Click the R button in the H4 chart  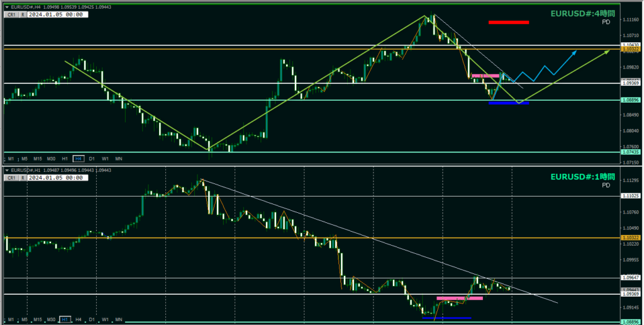click(x=23, y=14)
